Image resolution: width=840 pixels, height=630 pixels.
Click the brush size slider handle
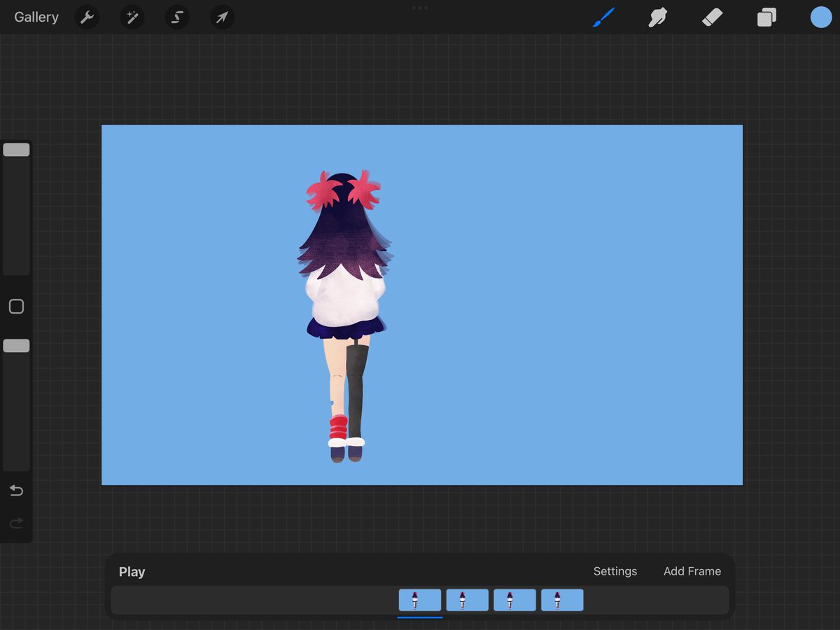coord(16,150)
